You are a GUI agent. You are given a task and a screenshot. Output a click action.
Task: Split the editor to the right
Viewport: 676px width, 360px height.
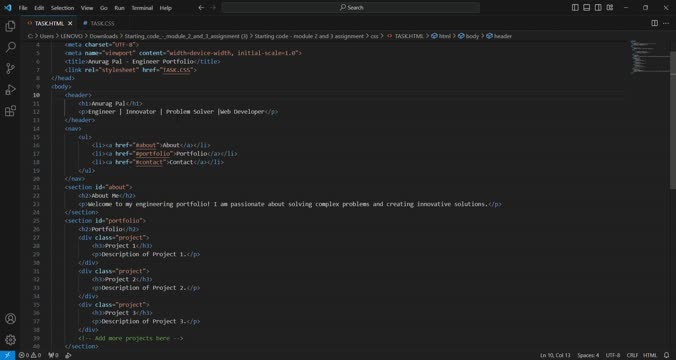(x=654, y=23)
